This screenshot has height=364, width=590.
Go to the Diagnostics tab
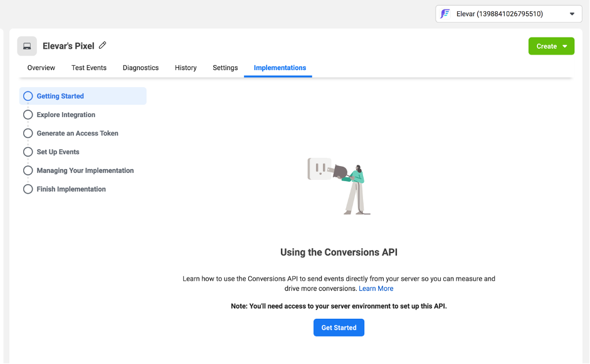[140, 68]
